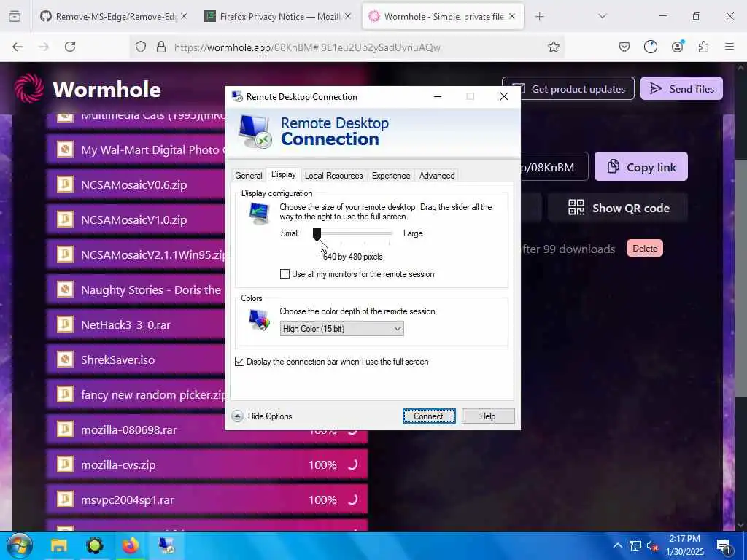The width and height of the screenshot is (747, 560).
Task: Open a new tab with the plus icon
Action: pyautogui.click(x=539, y=17)
